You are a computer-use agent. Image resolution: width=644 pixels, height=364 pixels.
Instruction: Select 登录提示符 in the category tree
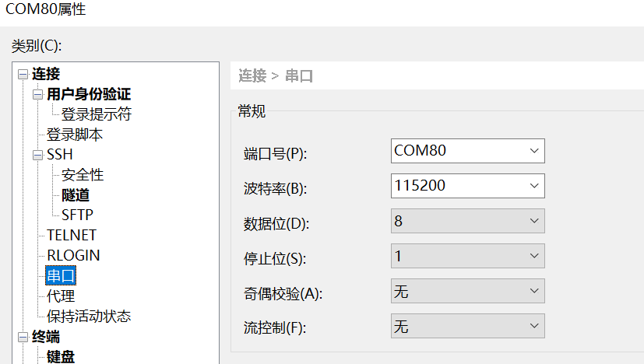97,114
